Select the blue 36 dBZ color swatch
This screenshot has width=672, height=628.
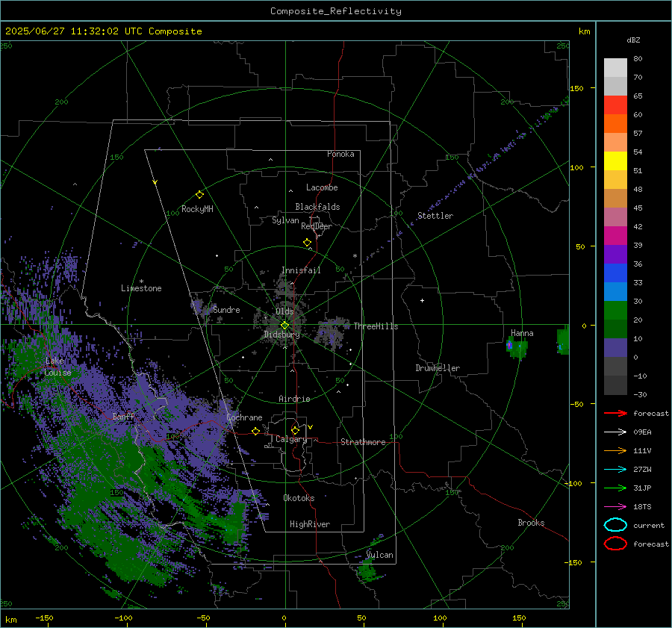tap(615, 273)
